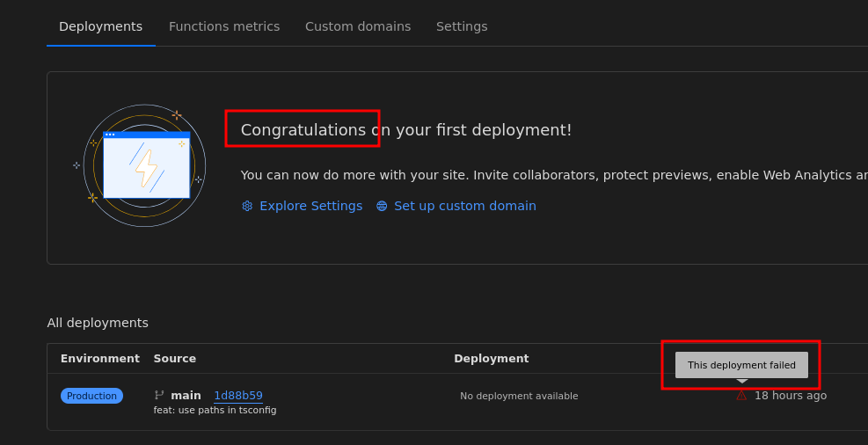
Task: Click the 18 hours ago timestamp
Action: pos(791,396)
